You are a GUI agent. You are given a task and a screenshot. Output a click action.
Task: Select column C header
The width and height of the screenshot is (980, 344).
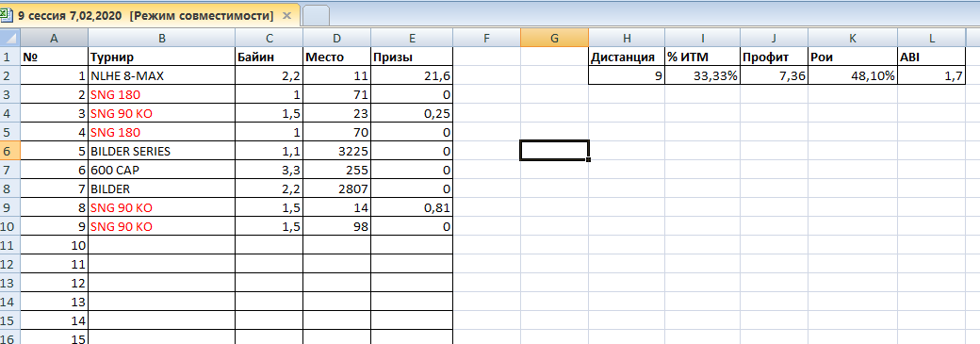tap(269, 39)
